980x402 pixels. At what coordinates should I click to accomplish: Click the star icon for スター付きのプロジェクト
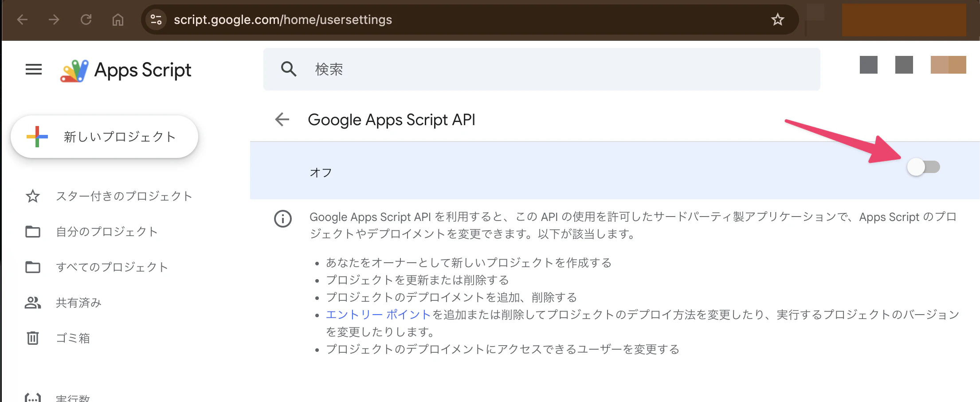click(33, 196)
